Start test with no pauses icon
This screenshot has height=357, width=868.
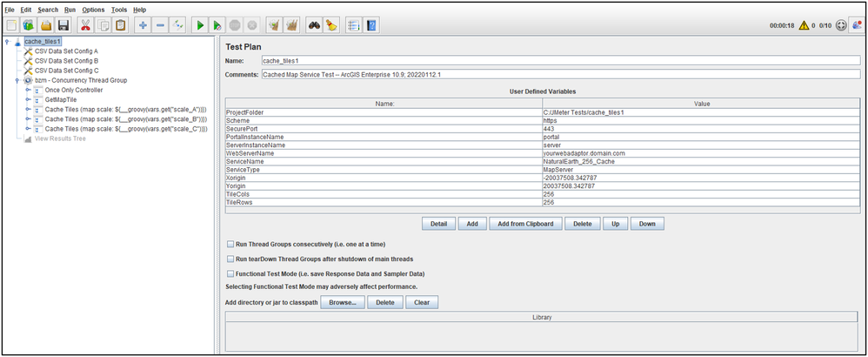[x=217, y=25]
